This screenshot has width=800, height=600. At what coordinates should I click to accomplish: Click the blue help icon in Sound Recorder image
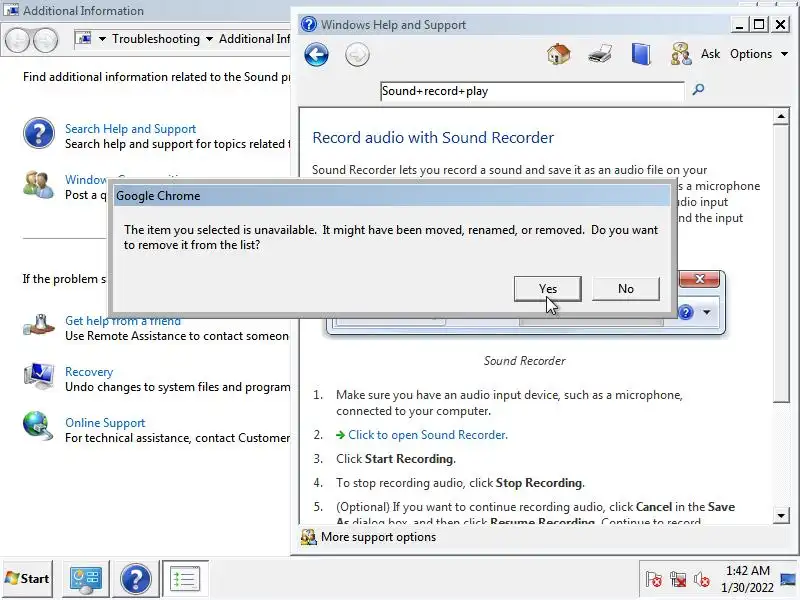686,312
